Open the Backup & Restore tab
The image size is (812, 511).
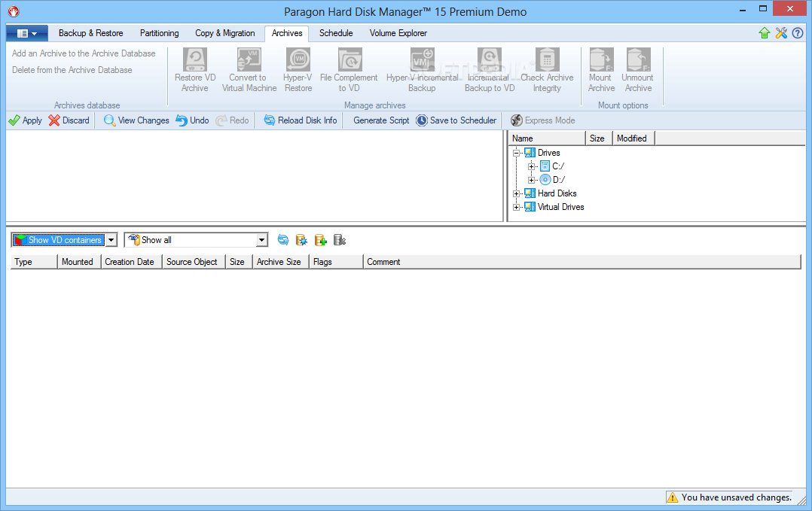[x=90, y=33]
